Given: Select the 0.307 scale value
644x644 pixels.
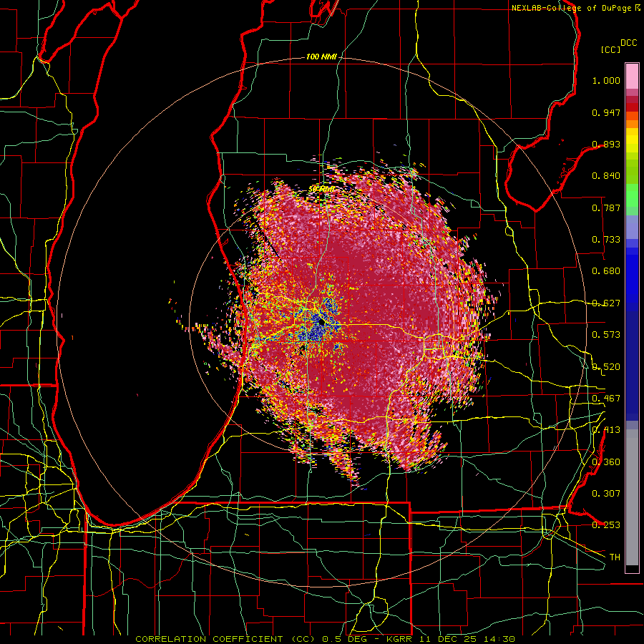Looking at the screenshot, I should pyautogui.click(x=606, y=494).
